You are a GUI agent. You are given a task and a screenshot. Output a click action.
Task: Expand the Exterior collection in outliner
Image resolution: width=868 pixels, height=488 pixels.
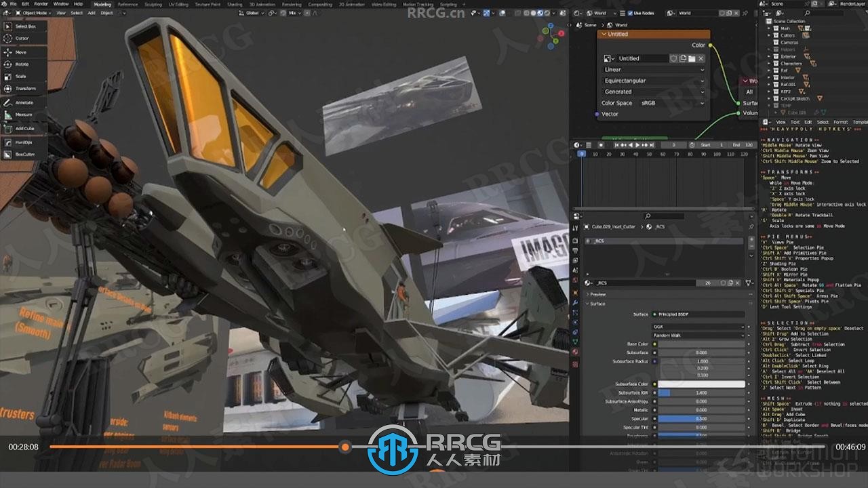pos(770,57)
